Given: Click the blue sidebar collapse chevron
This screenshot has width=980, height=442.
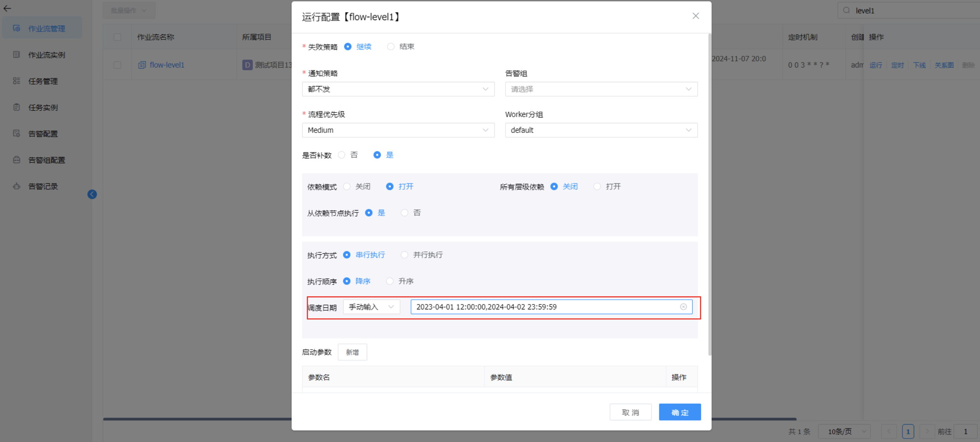Looking at the screenshot, I should [92, 194].
